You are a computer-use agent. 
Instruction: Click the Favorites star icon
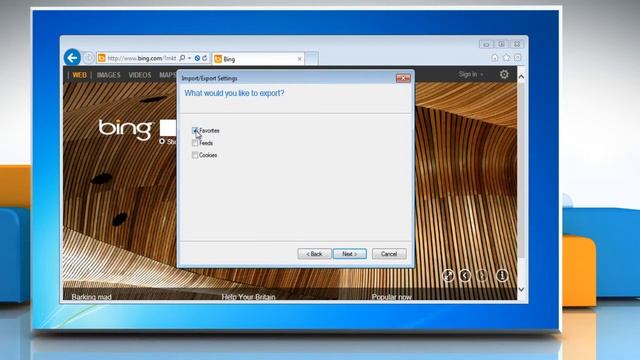coord(507,58)
